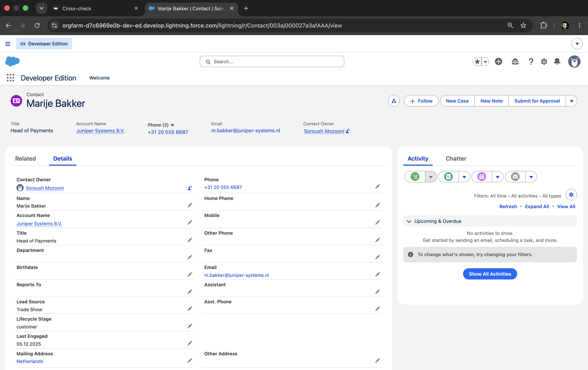This screenshot has width=588, height=370.
Task: Reload the browser page
Action: pos(37,25)
